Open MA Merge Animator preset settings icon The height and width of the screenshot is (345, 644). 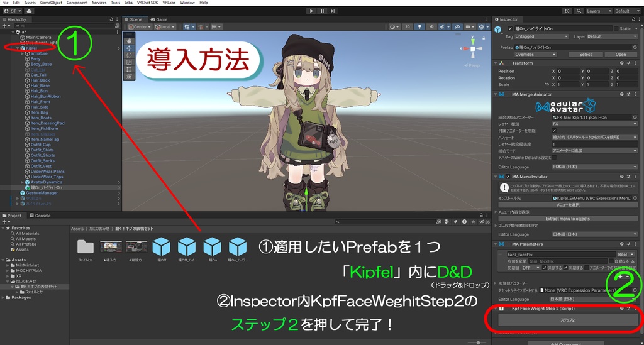(x=628, y=94)
